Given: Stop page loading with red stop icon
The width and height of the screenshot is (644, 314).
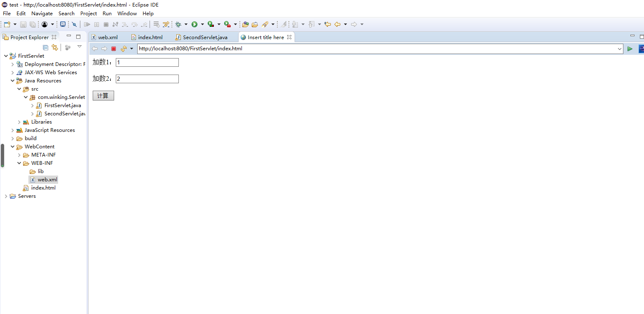Looking at the screenshot, I should (x=114, y=49).
